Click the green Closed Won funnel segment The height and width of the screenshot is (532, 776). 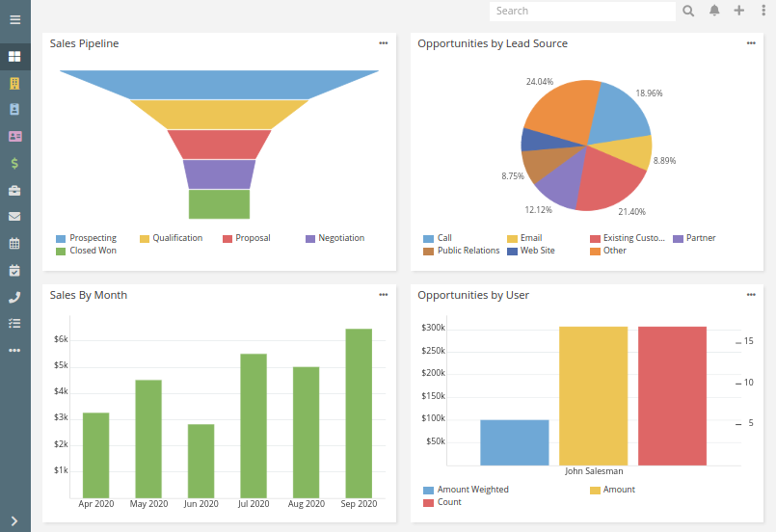[x=219, y=204]
